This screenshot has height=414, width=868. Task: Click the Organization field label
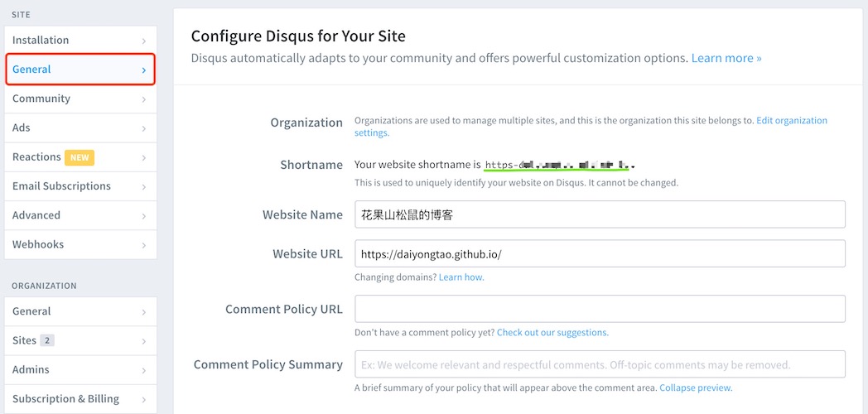[306, 123]
